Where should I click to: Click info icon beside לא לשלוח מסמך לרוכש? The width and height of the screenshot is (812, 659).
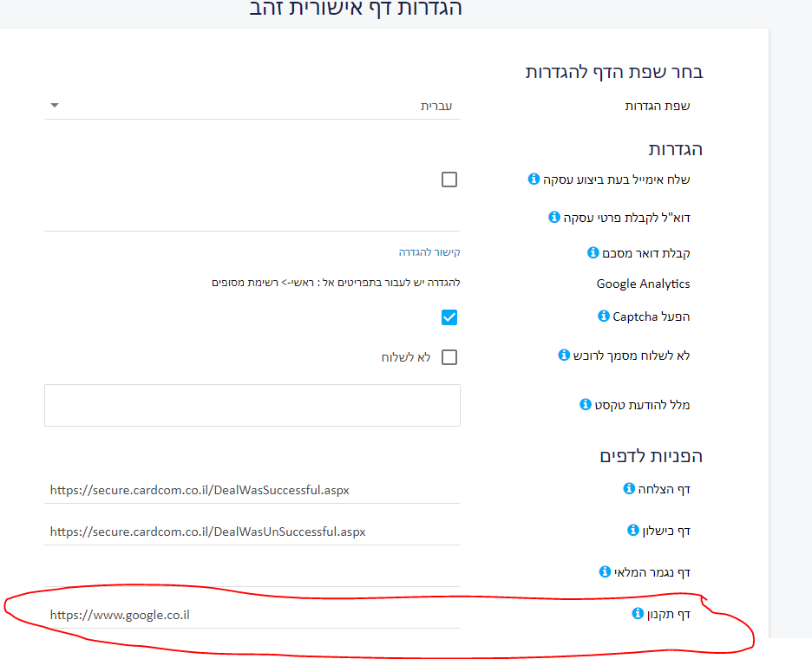564,355
